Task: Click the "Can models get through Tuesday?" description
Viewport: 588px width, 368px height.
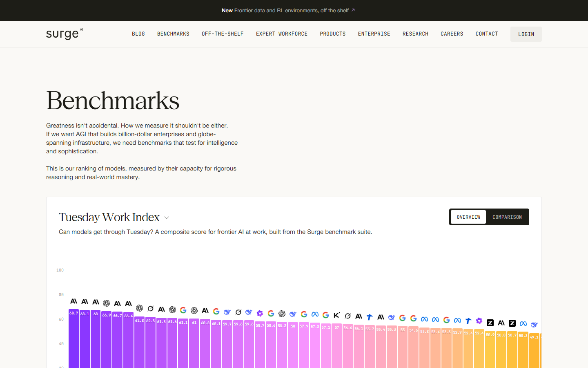Action: pyautogui.click(x=215, y=232)
